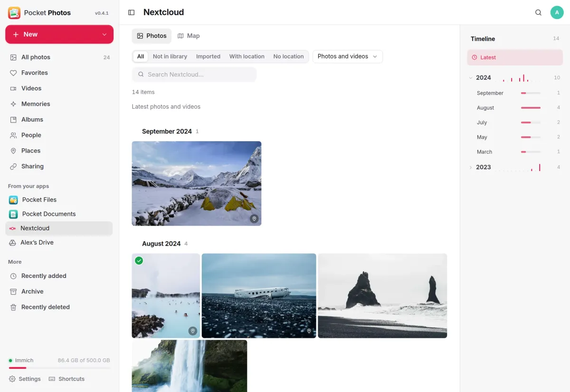Jump to Latest in Timeline
Screen dimensions: 570x392
(x=515, y=57)
